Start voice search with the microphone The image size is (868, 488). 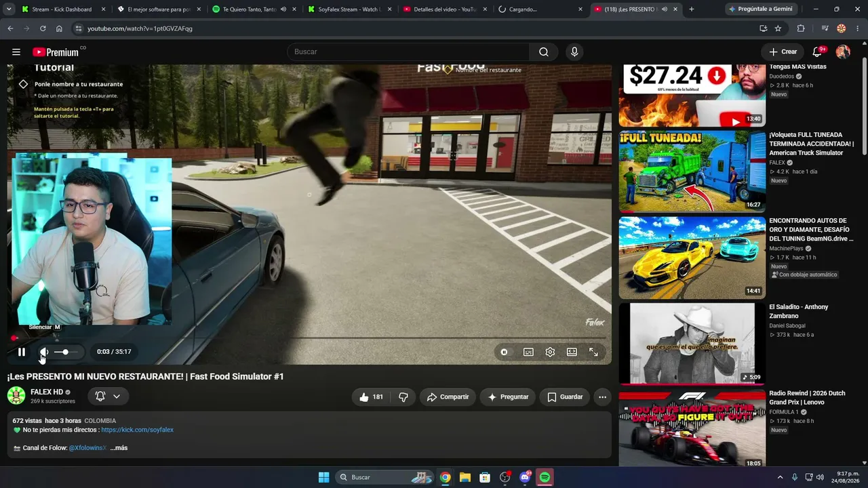coord(574,52)
